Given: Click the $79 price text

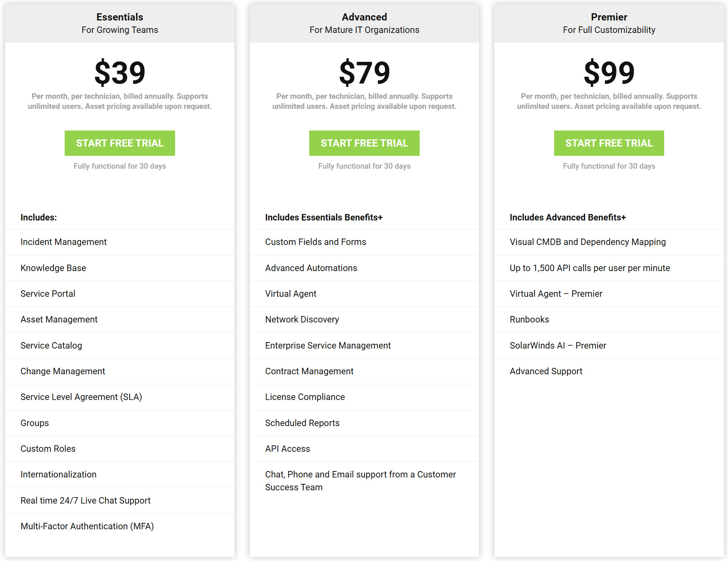Looking at the screenshot, I should click(x=364, y=73).
